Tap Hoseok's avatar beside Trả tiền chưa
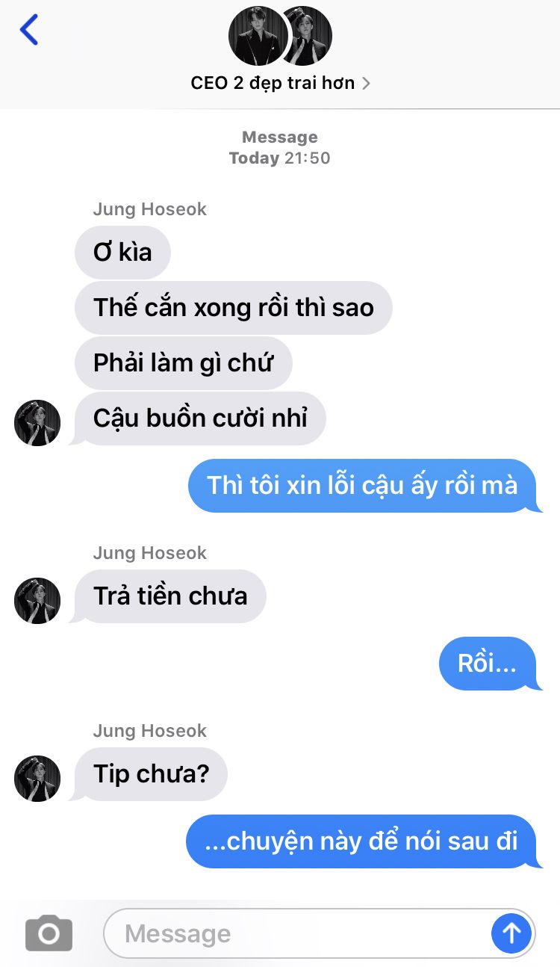This screenshot has height=967, width=560. [37, 601]
